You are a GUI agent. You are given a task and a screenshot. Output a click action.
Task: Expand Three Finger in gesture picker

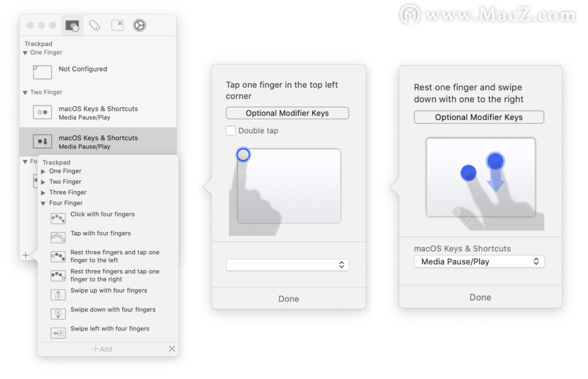43,192
